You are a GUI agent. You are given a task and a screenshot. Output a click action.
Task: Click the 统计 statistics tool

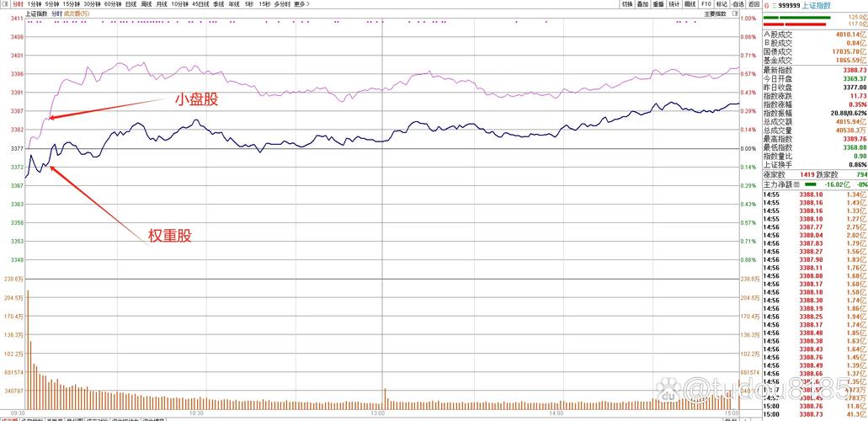click(x=674, y=4)
